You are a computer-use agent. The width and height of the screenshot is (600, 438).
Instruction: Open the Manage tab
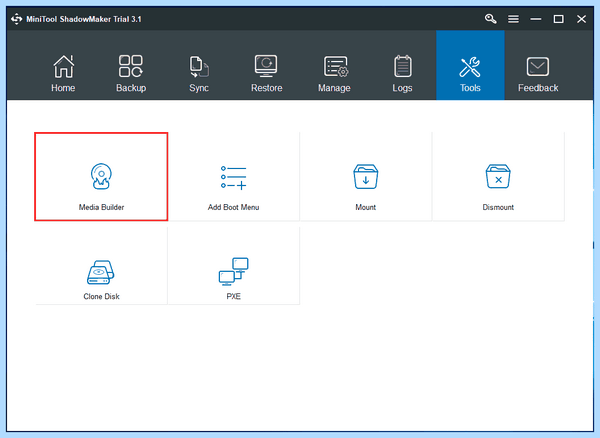[334, 73]
